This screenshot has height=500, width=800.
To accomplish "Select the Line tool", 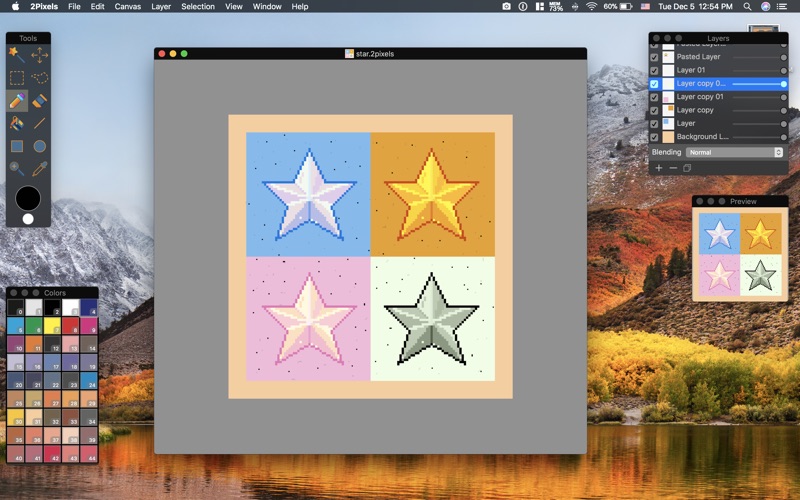I will tap(39, 123).
